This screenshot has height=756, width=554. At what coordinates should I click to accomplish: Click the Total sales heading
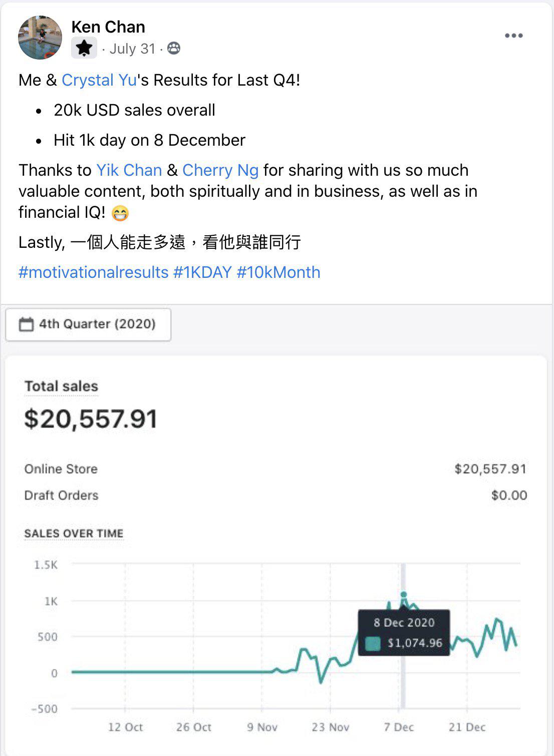(61, 387)
